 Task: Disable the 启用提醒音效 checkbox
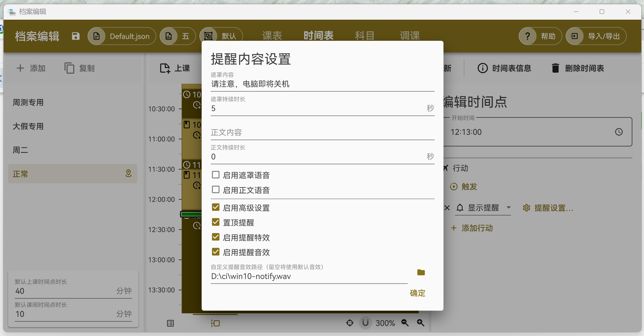click(x=215, y=252)
